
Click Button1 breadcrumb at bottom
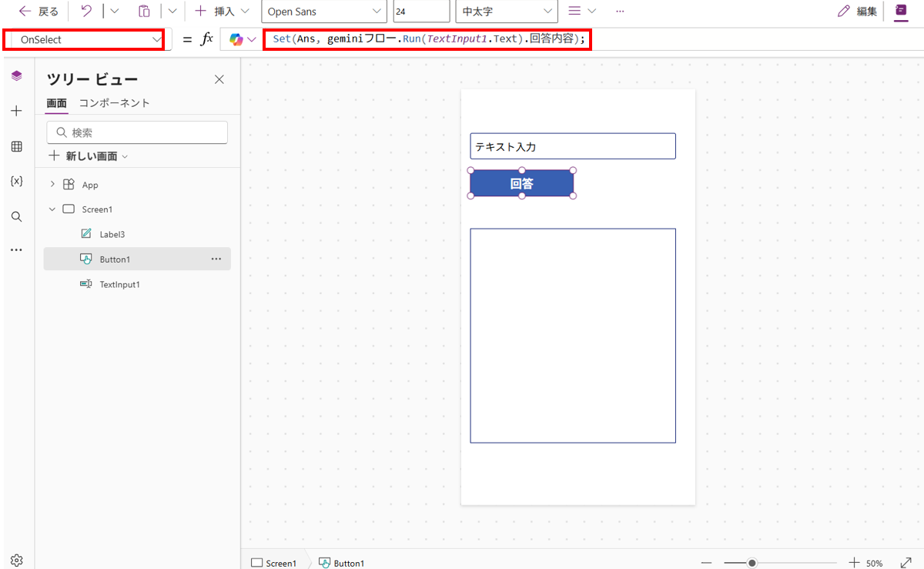(x=341, y=563)
